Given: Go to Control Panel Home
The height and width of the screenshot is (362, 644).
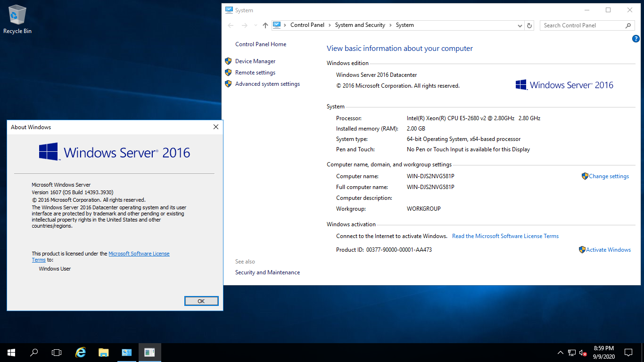Looking at the screenshot, I should pos(261,44).
